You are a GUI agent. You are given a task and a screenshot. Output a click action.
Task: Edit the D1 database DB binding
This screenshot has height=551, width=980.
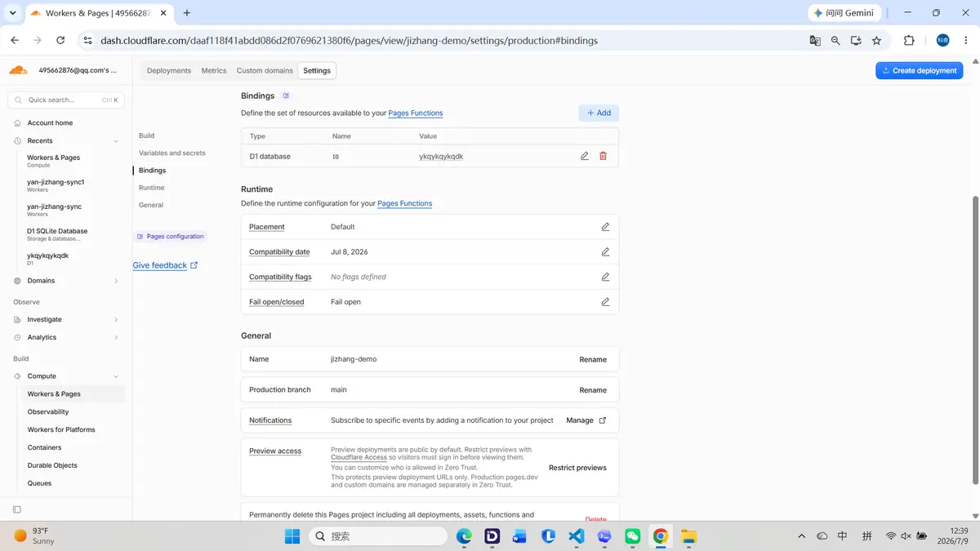point(585,156)
